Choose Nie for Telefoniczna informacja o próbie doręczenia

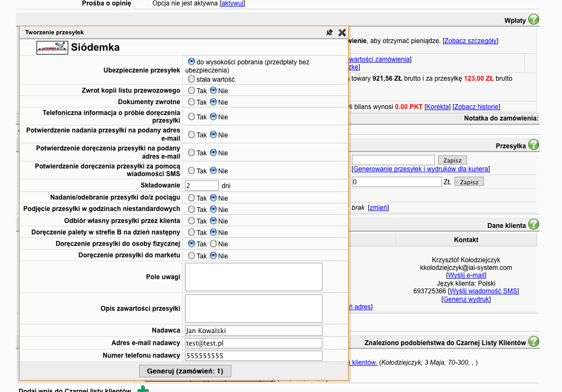(213, 117)
